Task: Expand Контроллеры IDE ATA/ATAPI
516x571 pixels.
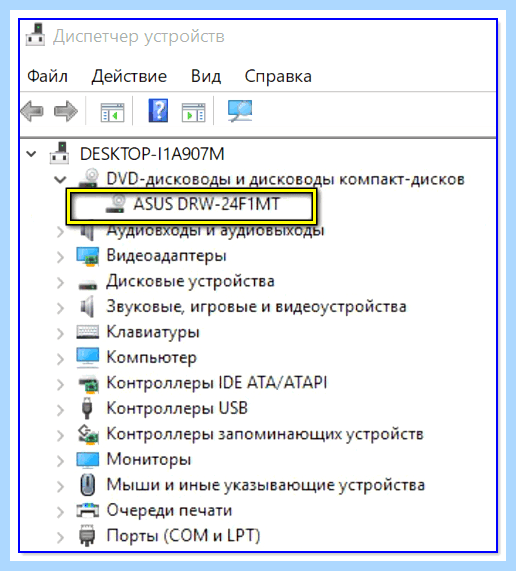Action: pos(60,385)
